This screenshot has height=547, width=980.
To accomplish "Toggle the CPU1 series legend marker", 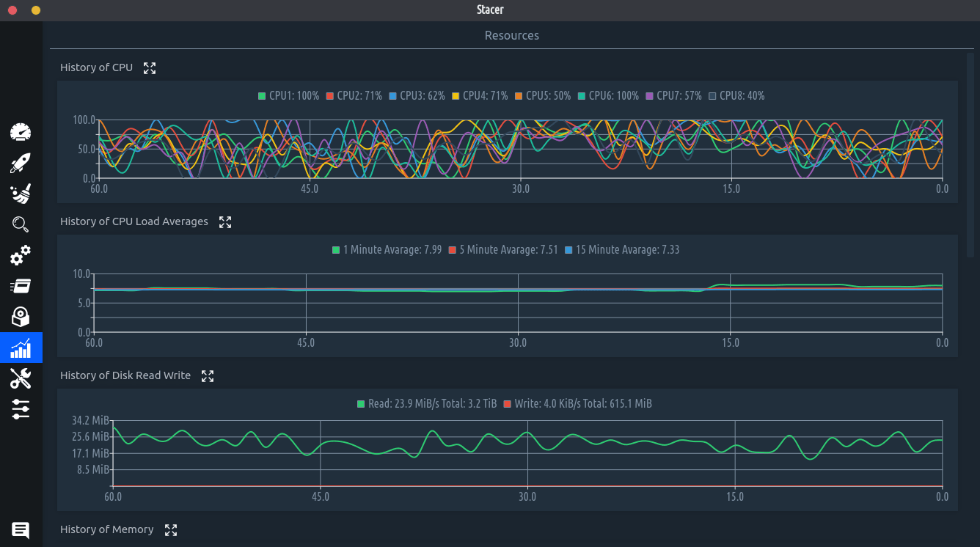I will [262, 96].
